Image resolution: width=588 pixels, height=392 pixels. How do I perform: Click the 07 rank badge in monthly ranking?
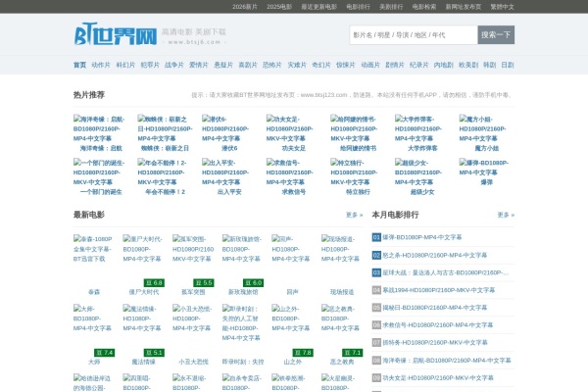tap(376, 342)
